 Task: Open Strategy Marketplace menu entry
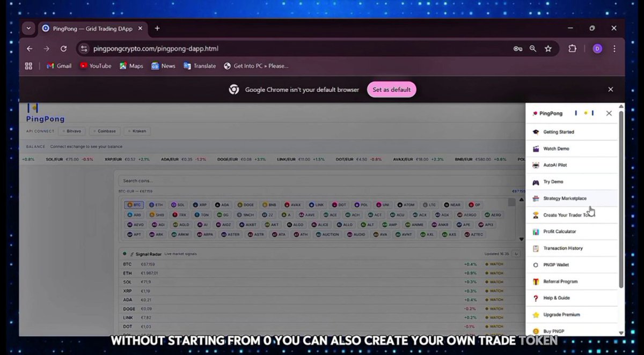coord(572,198)
